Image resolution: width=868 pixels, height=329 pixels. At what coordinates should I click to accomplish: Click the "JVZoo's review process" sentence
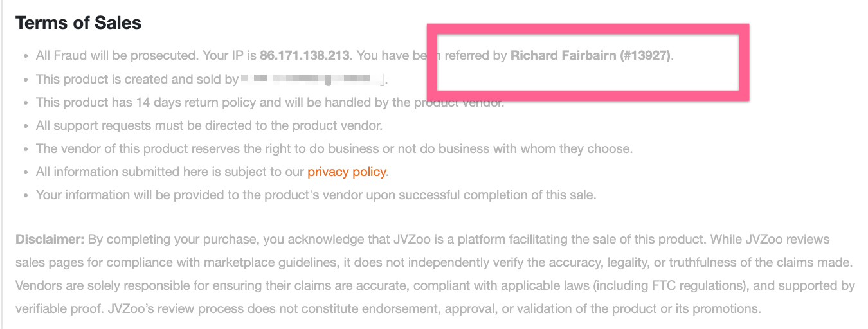[270, 308]
